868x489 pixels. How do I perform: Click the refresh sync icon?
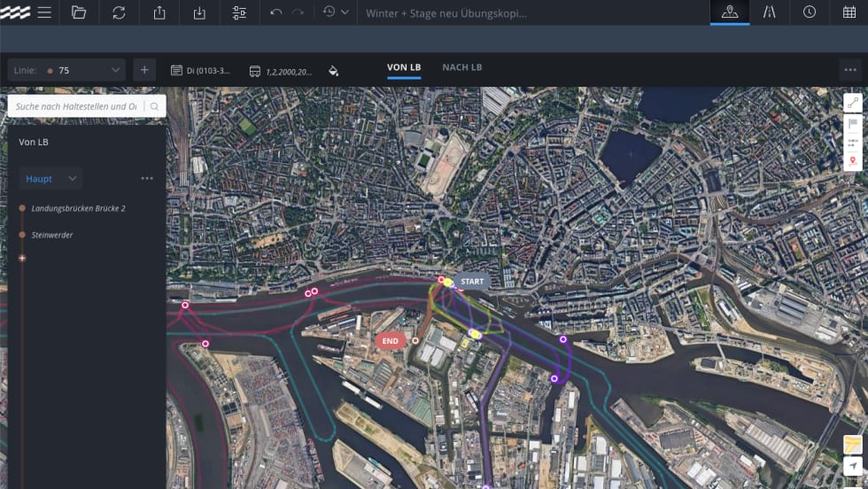click(119, 12)
